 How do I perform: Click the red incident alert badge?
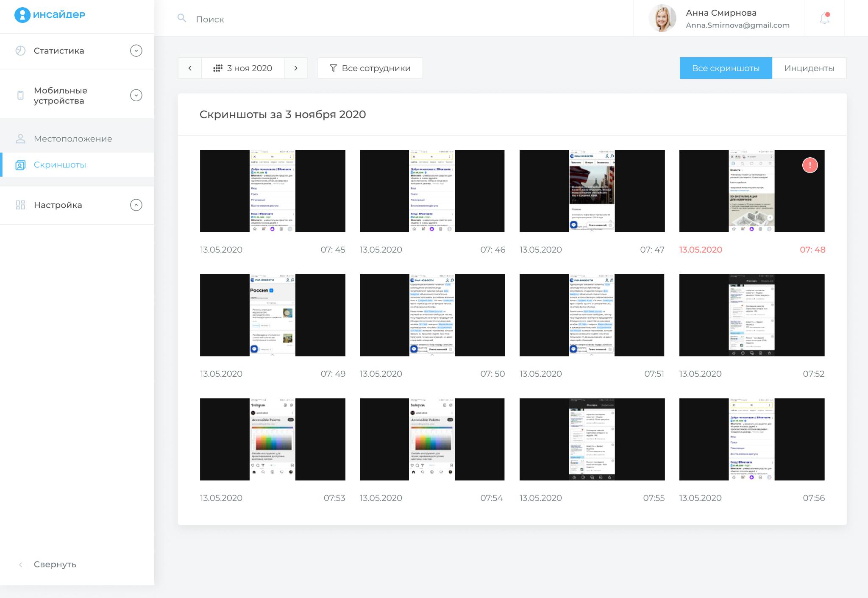[810, 165]
